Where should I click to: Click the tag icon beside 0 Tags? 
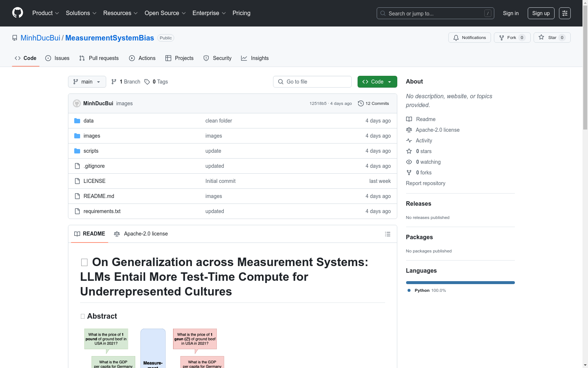(x=147, y=82)
